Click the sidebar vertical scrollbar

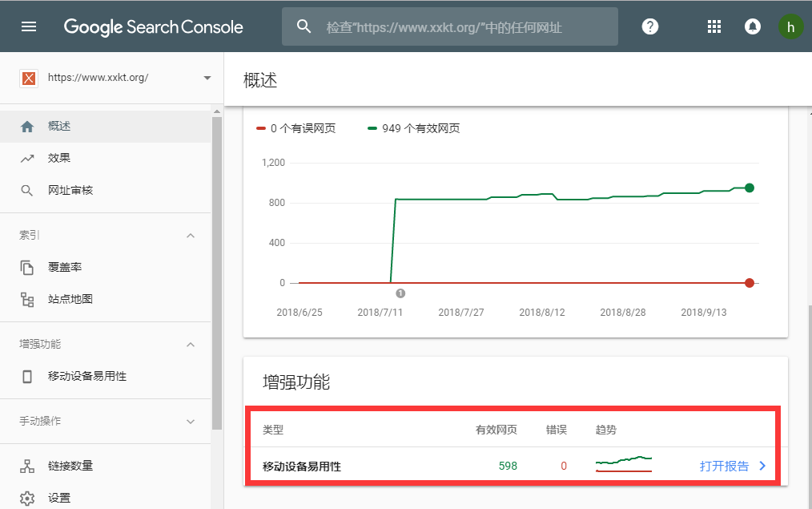point(217,273)
